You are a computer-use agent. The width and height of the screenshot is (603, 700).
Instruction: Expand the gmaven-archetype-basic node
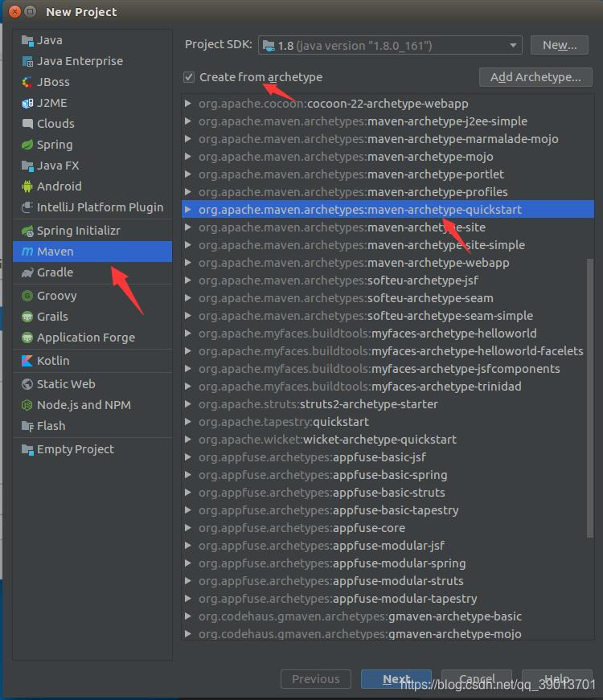tap(188, 616)
